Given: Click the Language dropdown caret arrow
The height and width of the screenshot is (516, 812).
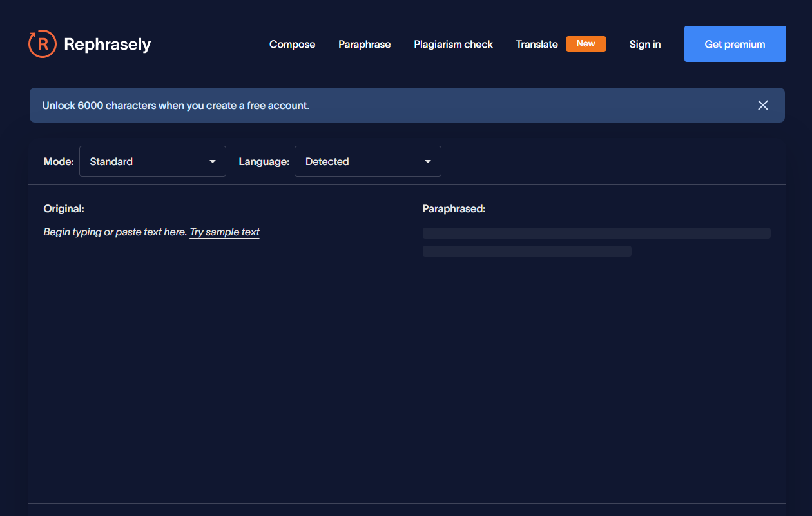Looking at the screenshot, I should [428, 161].
